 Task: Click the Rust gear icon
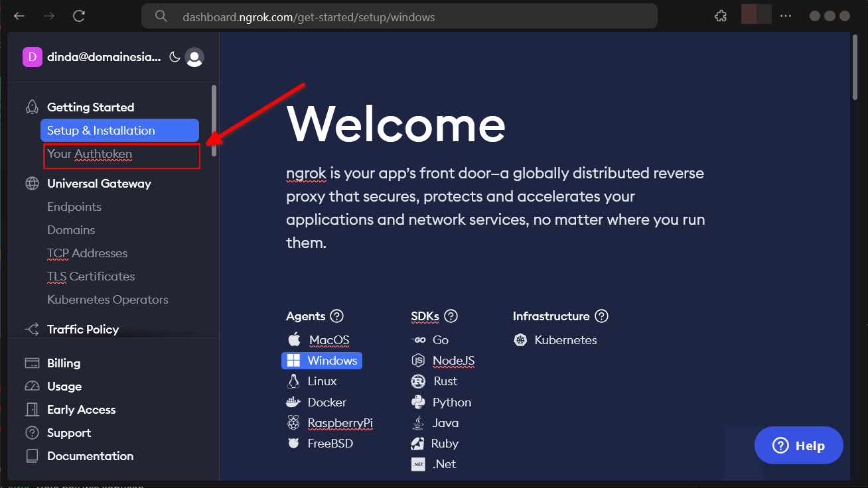418,381
